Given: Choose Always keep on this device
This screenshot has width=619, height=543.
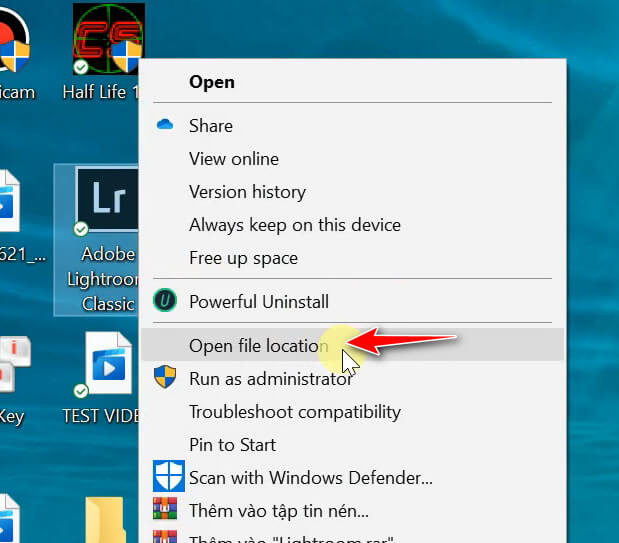Looking at the screenshot, I should coord(294,225).
